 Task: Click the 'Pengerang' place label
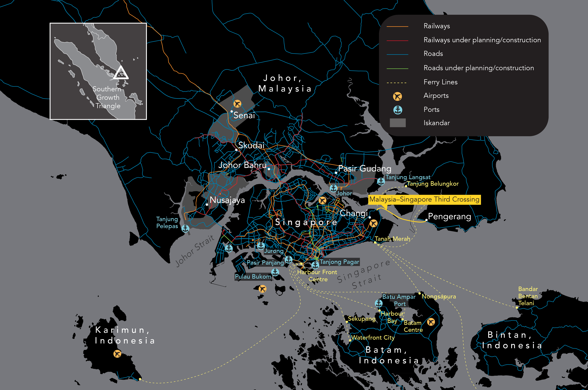449,217
